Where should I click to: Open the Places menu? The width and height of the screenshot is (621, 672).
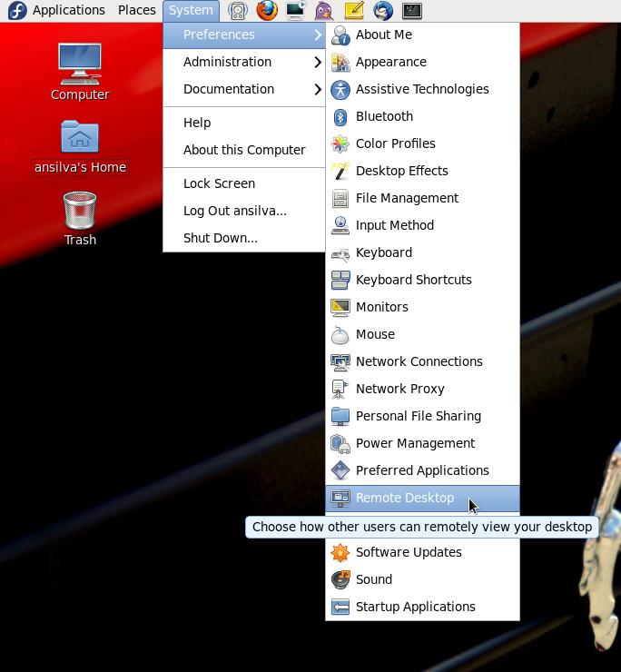136,10
